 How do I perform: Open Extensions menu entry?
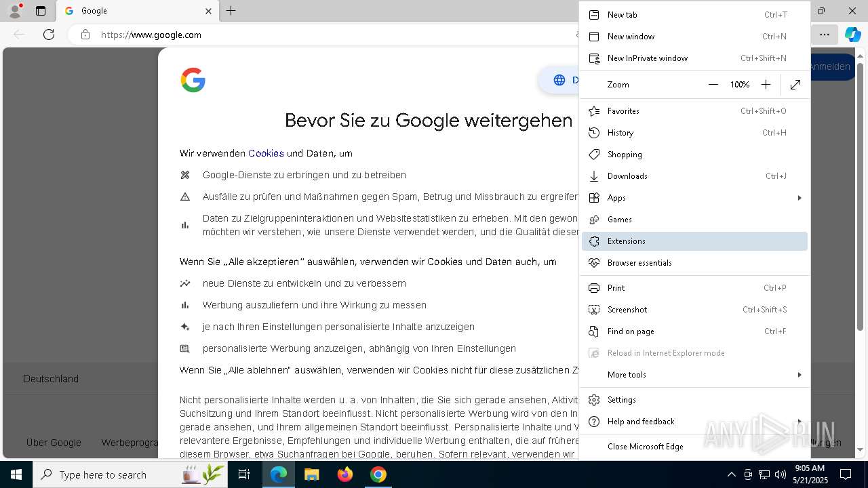click(694, 241)
